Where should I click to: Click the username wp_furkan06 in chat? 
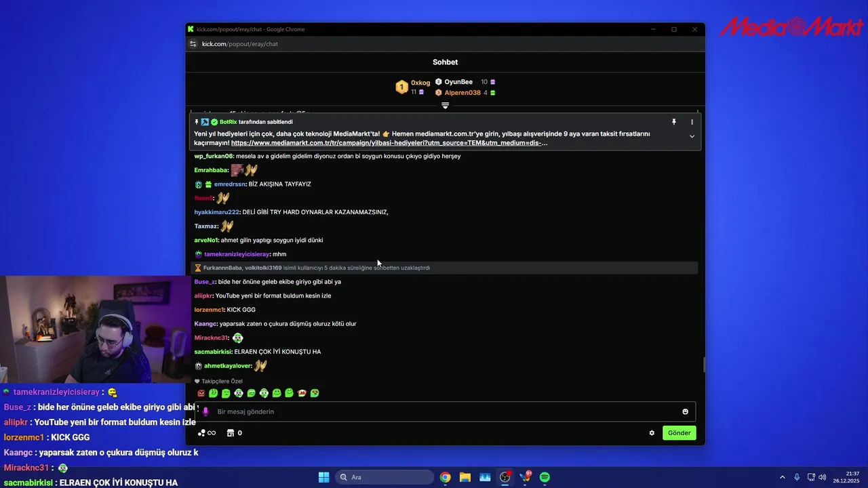click(214, 156)
